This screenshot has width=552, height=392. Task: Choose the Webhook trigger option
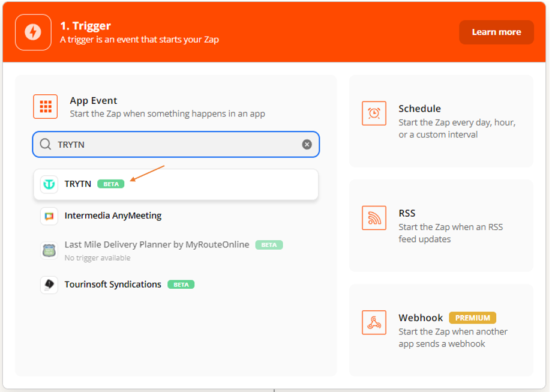pos(441,330)
